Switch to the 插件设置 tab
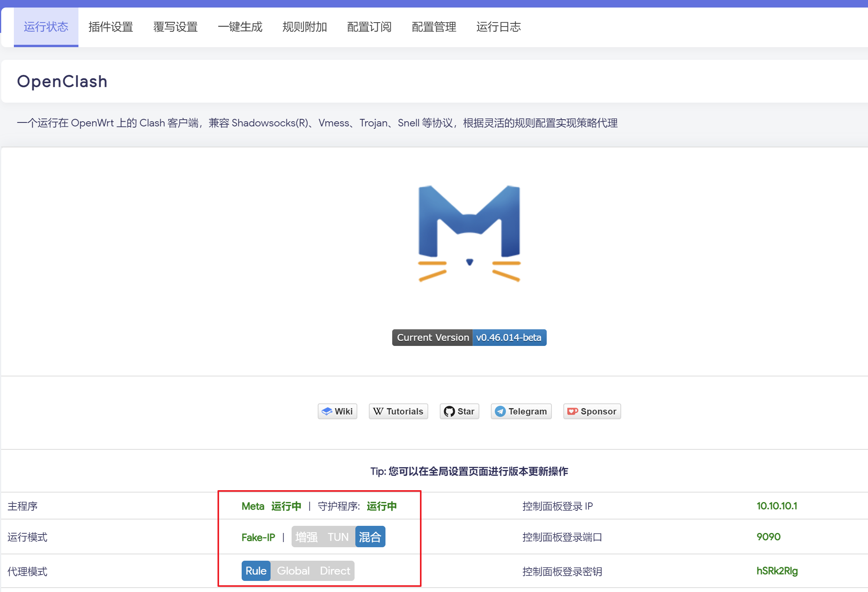 (x=111, y=27)
